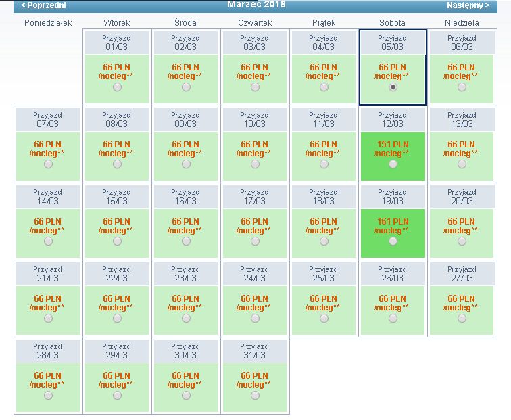Select arrival date 07/03 radio button
Viewport: 511px width, 420px height.
(48, 164)
